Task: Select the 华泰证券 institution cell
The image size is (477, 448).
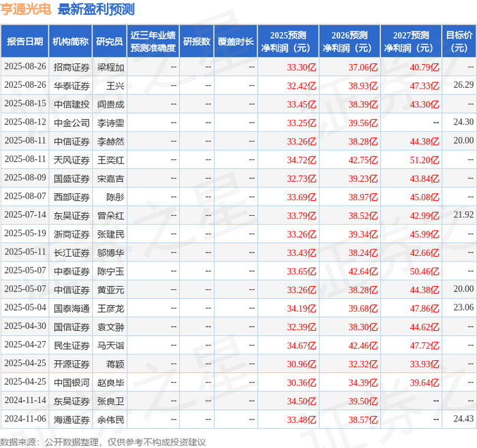Action: pyautogui.click(x=72, y=86)
